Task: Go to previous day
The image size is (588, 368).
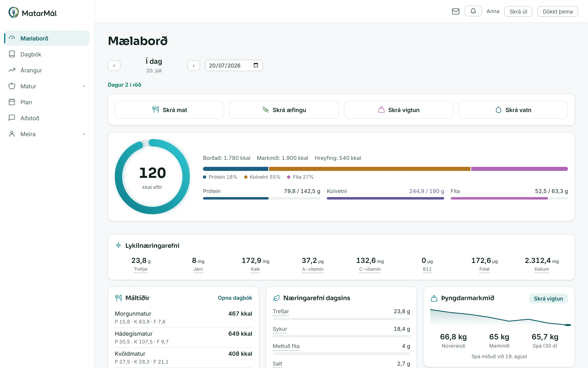Action: 114,65
